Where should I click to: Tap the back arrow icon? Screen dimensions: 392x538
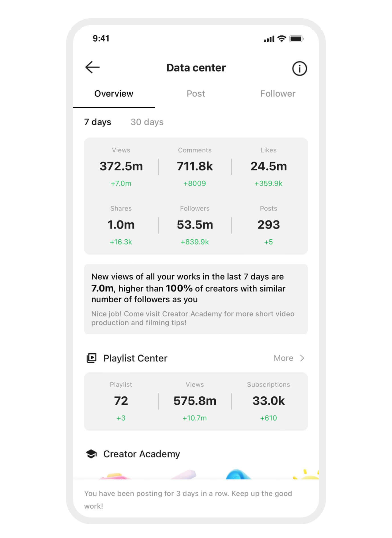point(92,68)
